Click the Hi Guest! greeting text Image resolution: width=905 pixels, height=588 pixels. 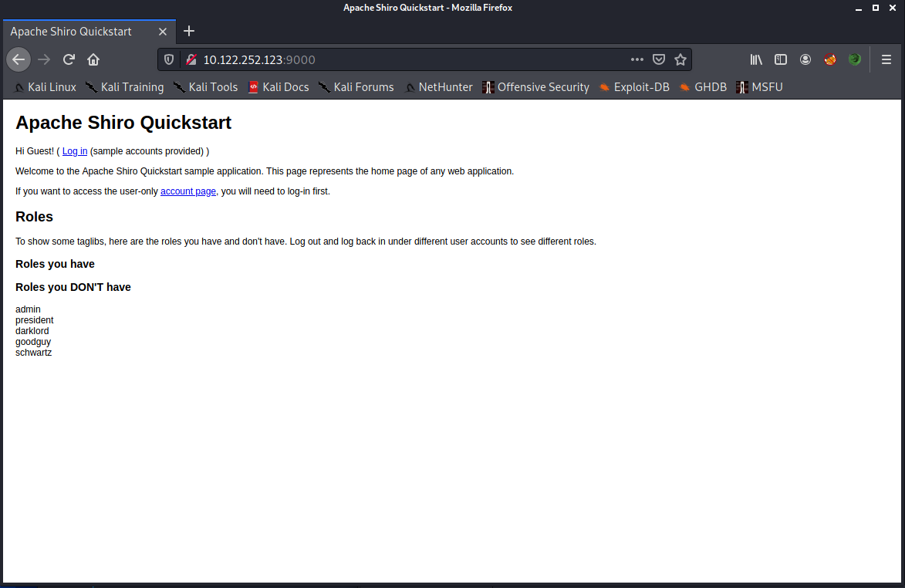35,151
